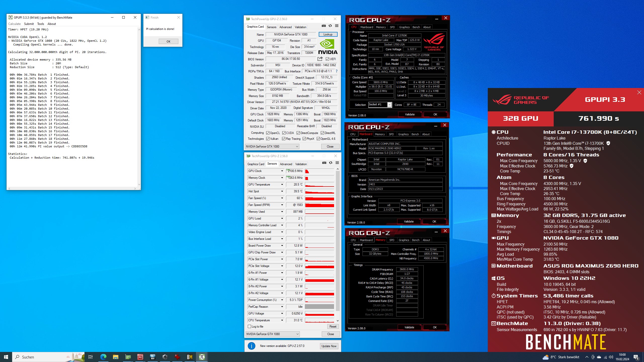This screenshot has width=644, height=362.
Task: Click the OneDrive cloud tray icon
Action: tap(599, 357)
